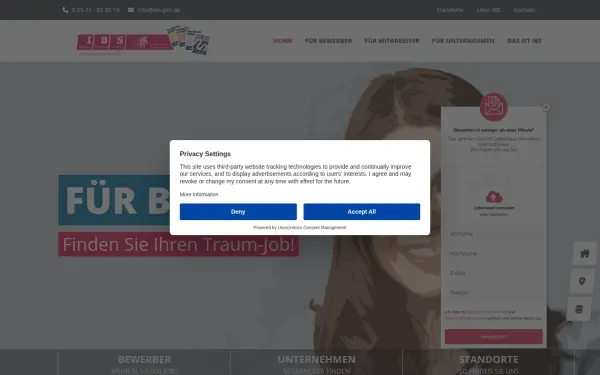The image size is (600, 375).
Task: Click the red envelope icon above application panel
Action: 494,107
